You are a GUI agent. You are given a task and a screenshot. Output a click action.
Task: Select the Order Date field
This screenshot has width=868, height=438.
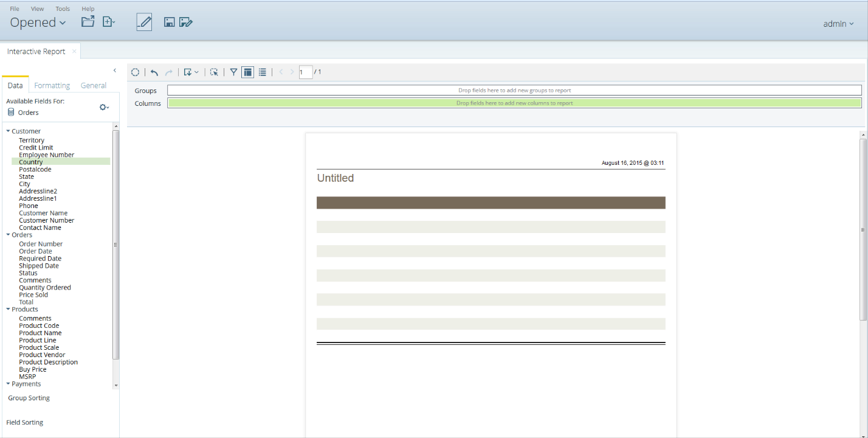[35, 251]
